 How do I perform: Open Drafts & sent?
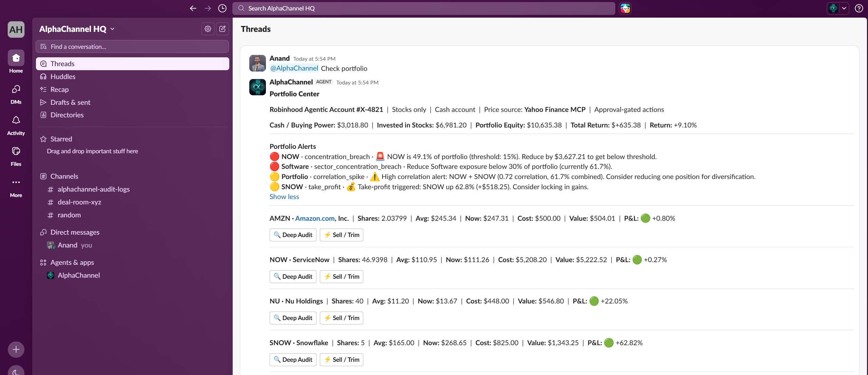[132, 102]
